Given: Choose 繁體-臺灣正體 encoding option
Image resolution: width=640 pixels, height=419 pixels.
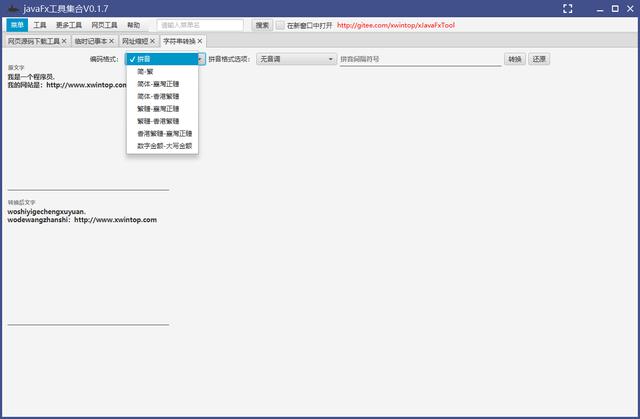Looking at the screenshot, I should pyautogui.click(x=162, y=109).
